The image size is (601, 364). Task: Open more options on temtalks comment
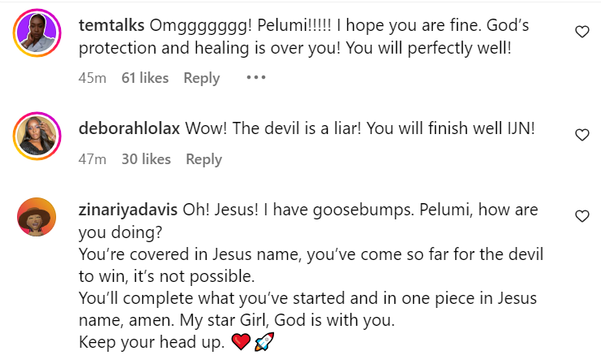pyautogui.click(x=255, y=78)
